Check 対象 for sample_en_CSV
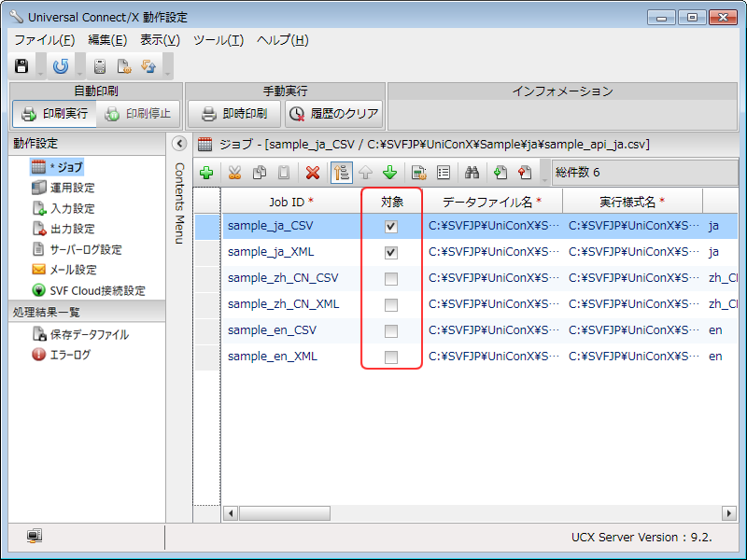Image resolution: width=747 pixels, height=560 pixels. click(x=390, y=331)
